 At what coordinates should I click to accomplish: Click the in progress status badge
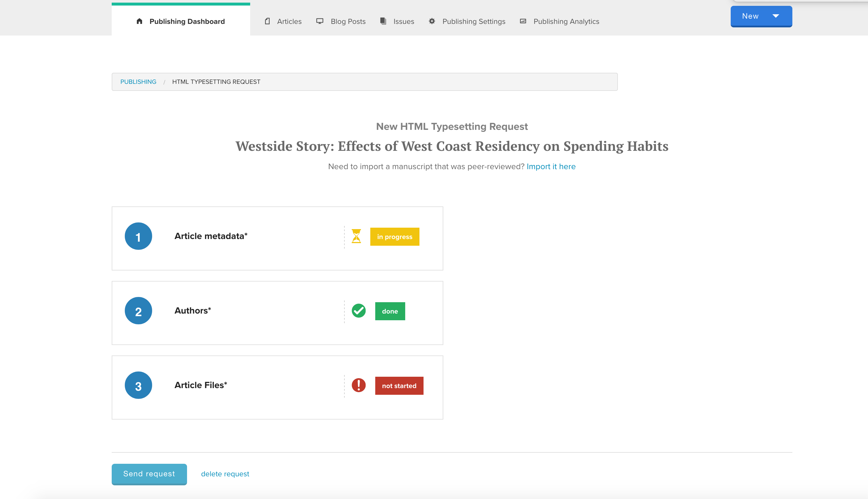pos(394,237)
